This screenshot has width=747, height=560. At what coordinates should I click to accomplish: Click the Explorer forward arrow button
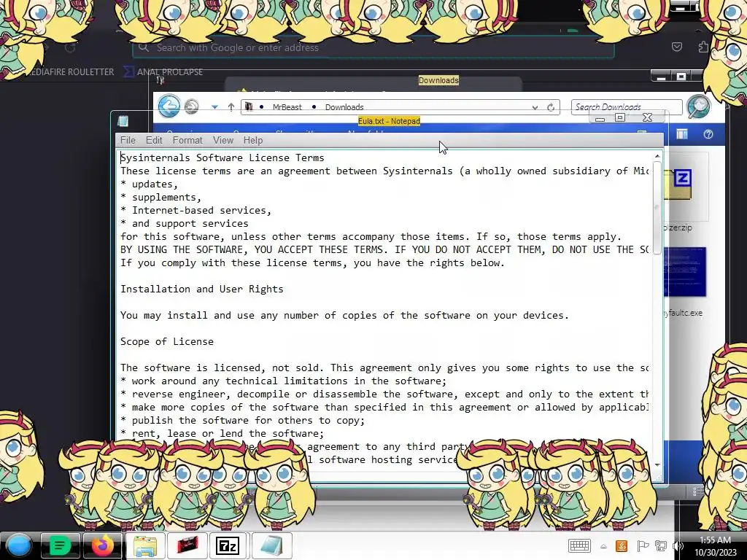pyautogui.click(x=192, y=106)
